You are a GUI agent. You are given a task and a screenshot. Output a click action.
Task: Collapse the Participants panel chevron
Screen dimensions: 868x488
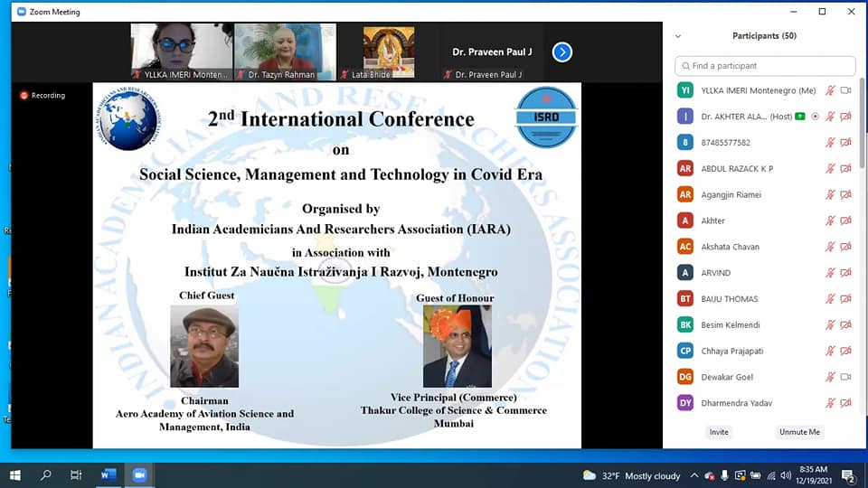pos(678,36)
